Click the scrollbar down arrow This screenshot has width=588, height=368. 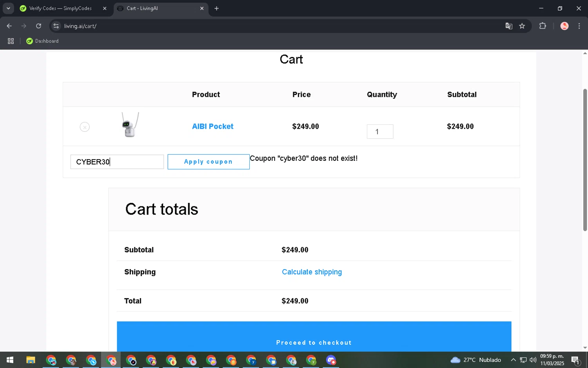point(585,348)
